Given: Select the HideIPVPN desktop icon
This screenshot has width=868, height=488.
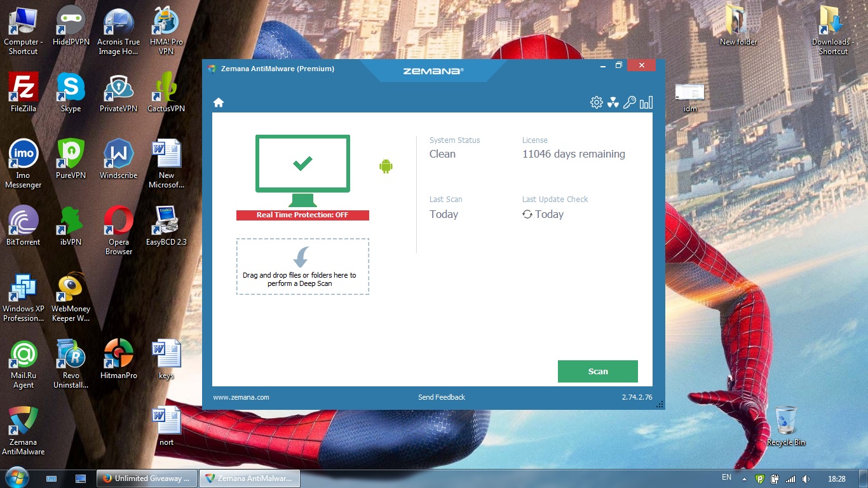Looking at the screenshot, I should (71, 26).
